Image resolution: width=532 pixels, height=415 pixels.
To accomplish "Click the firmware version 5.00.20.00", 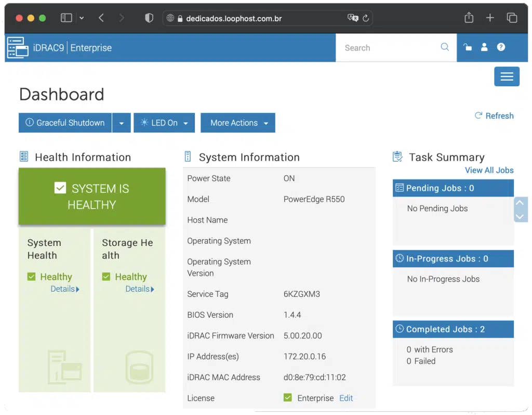I will pos(303,336).
